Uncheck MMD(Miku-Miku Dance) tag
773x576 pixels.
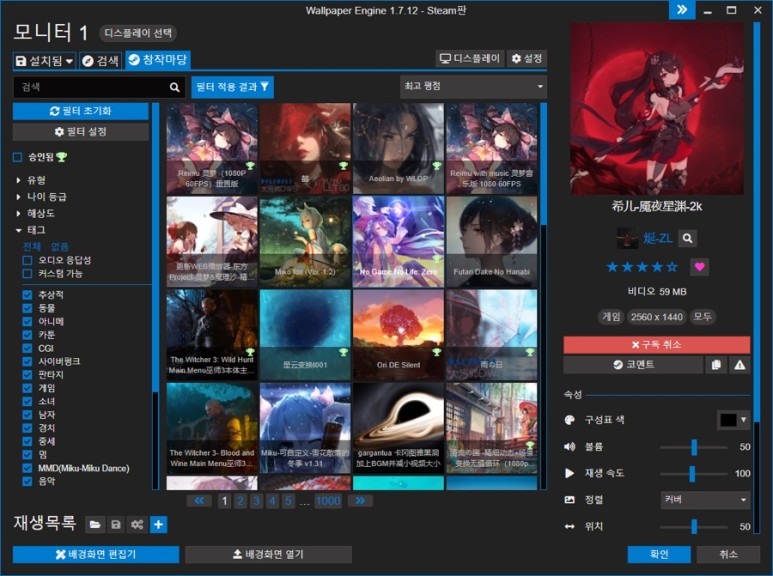point(28,468)
